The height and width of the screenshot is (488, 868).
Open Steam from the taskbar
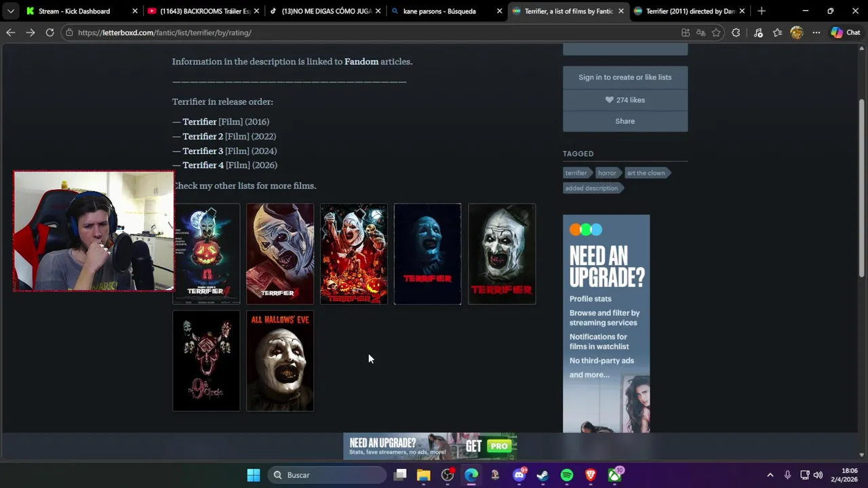tap(543, 475)
